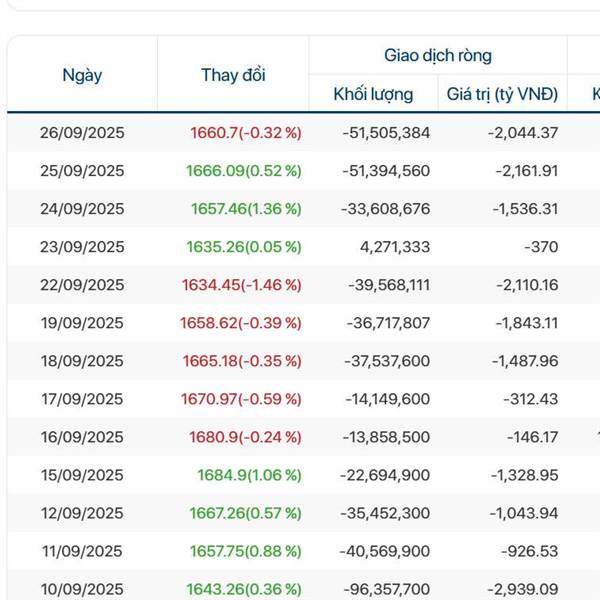Sort by the "Khối lượng" column header
600x600 pixels.
(x=373, y=95)
